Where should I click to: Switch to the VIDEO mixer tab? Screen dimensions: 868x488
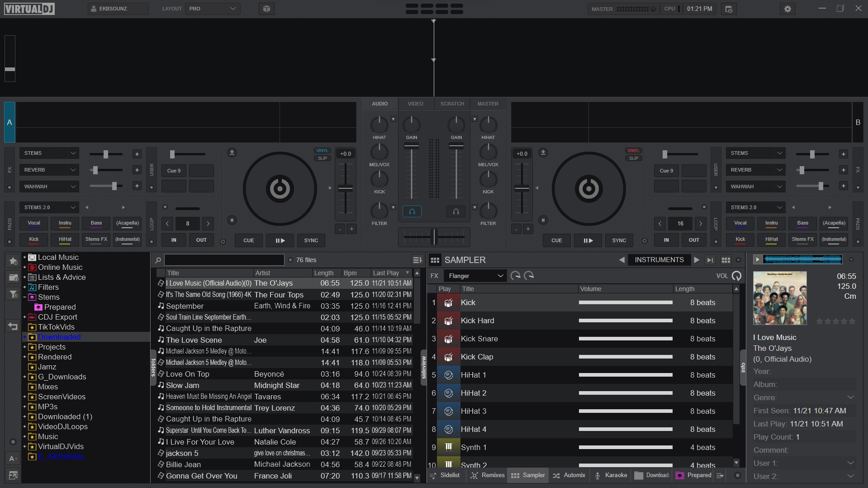(415, 103)
